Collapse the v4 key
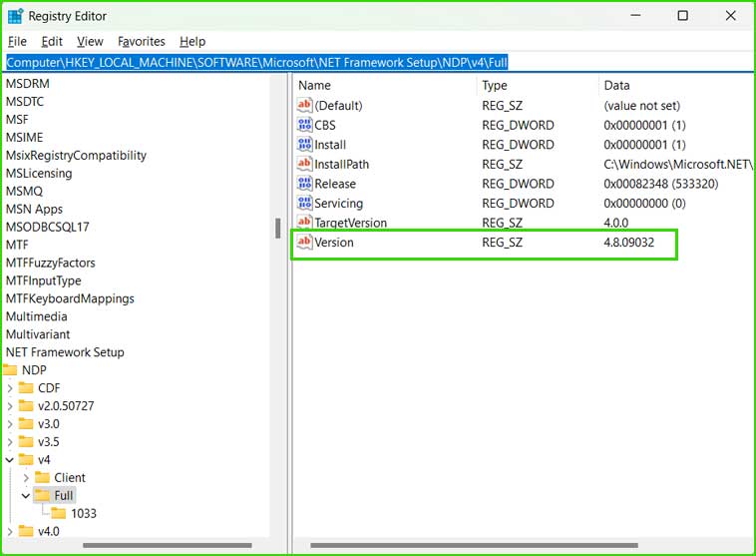 [x=10, y=459]
